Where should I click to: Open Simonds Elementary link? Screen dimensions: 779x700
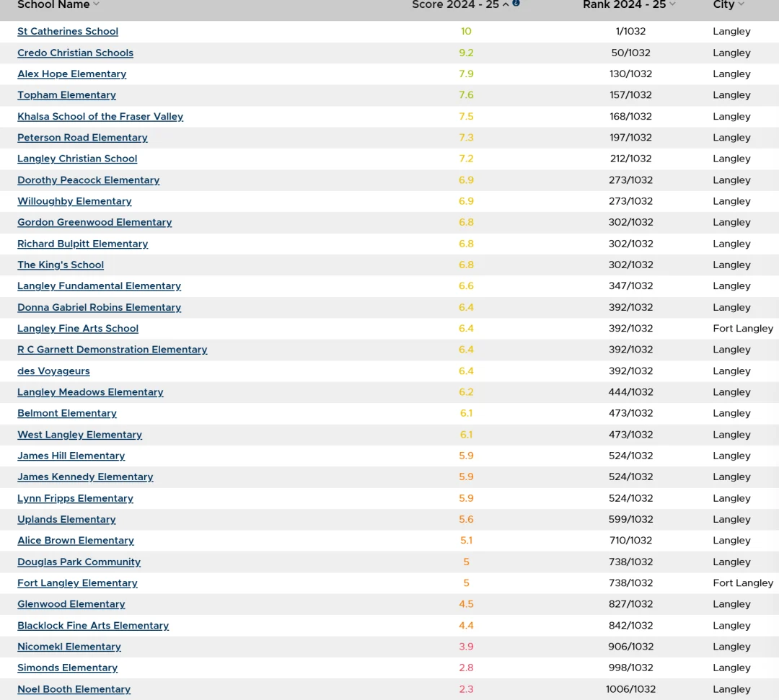pos(68,668)
